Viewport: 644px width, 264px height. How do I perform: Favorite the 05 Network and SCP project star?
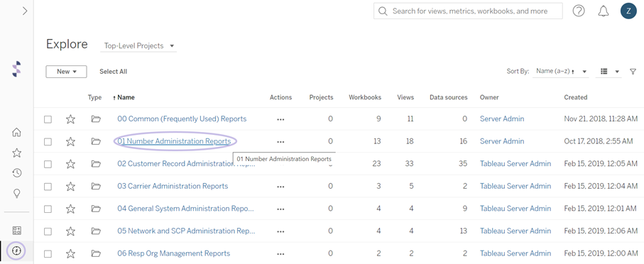70,231
